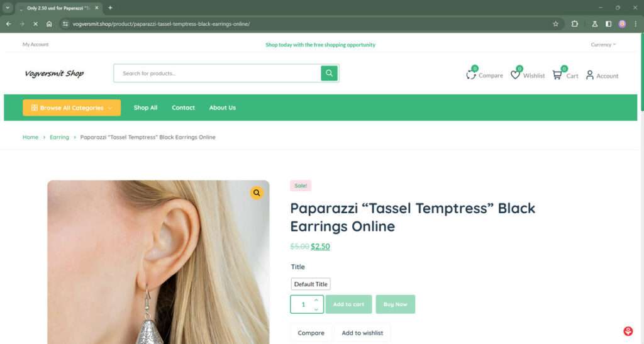Screen dimensions: 644x344
Task: Open the shopping Cart icon
Action: [x=557, y=75]
